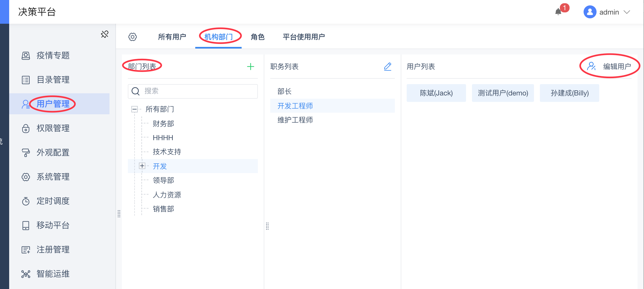Collapse the 所有部门 tree node
The image size is (644, 289).
click(134, 109)
